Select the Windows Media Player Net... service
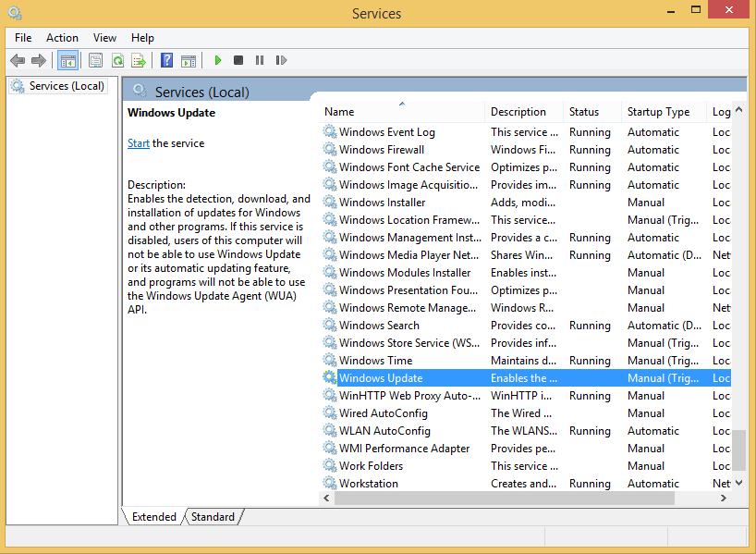The image size is (756, 554). tap(525, 254)
